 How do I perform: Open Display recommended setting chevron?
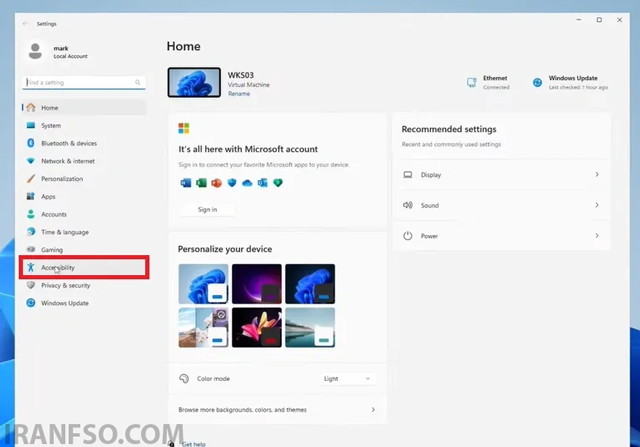pyautogui.click(x=597, y=175)
